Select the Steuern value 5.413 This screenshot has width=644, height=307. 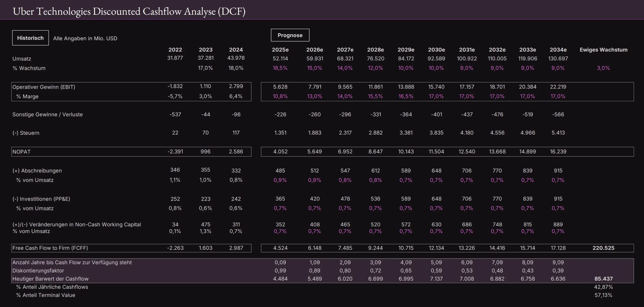(x=558, y=133)
